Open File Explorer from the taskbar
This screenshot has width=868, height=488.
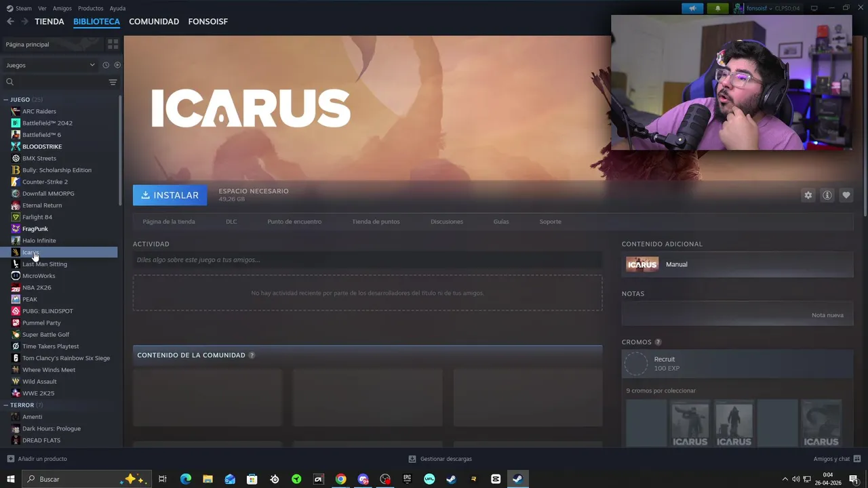(x=208, y=479)
